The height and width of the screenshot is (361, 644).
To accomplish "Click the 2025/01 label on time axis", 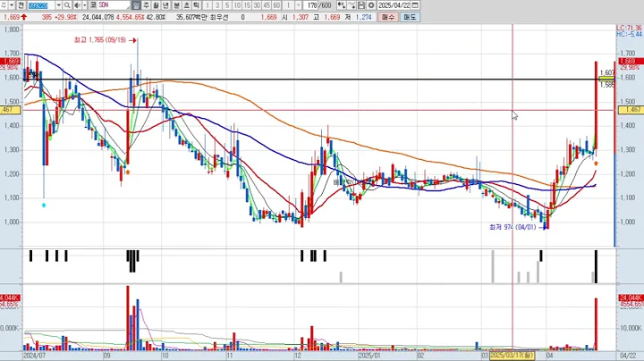I will click(x=369, y=356).
